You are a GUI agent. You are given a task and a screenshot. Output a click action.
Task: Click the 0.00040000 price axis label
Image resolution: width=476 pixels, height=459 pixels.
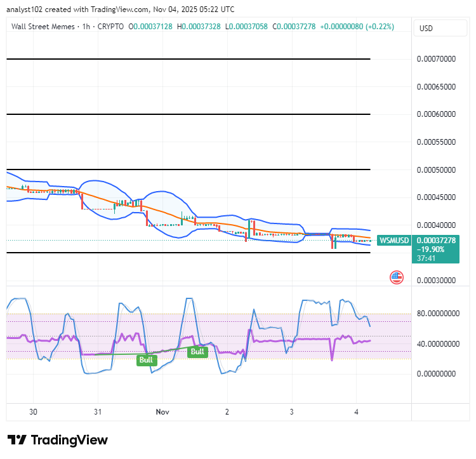pyautogui.click(x=436, y=225)
